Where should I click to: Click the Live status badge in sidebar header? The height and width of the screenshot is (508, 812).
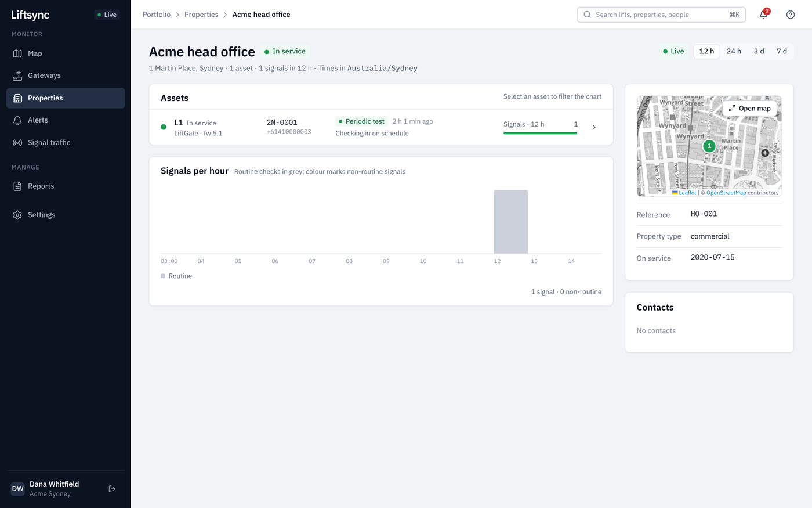pyautogui.click(x=107, y=15)
